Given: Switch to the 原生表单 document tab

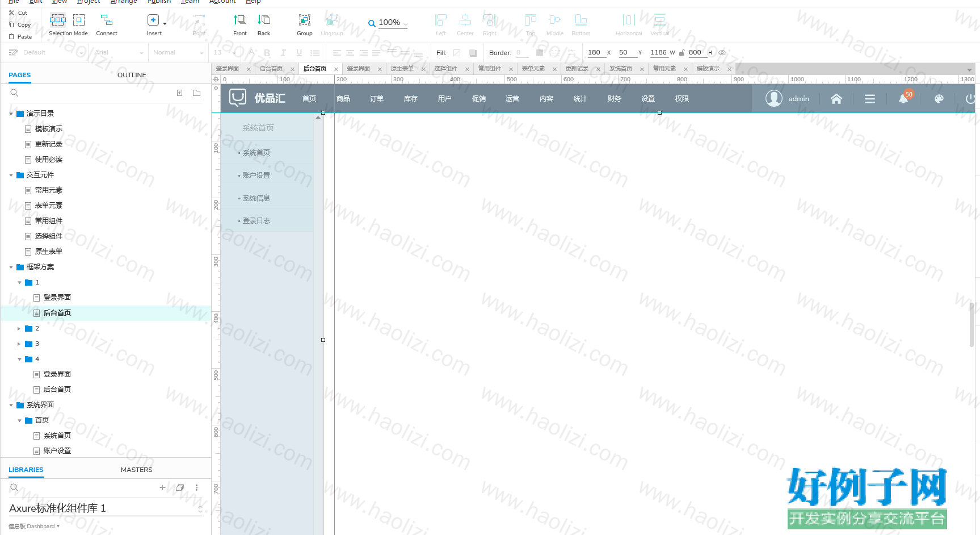Looking at the screenshot, I should (402, 69).
